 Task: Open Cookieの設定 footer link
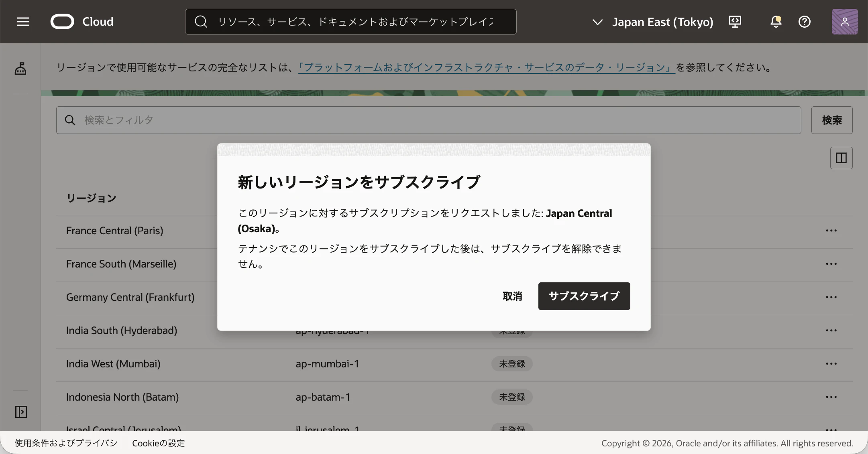(159, 443)
